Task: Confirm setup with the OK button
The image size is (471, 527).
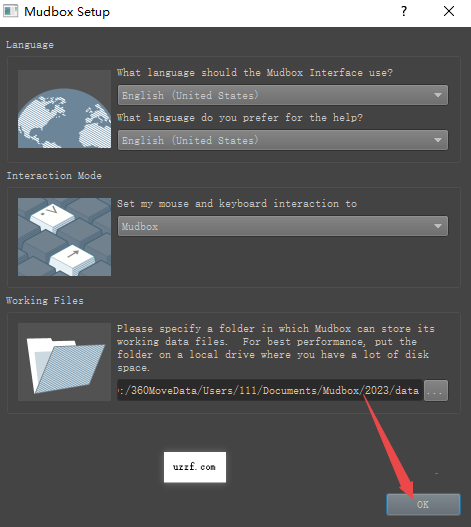Action: tap(423, 504)
